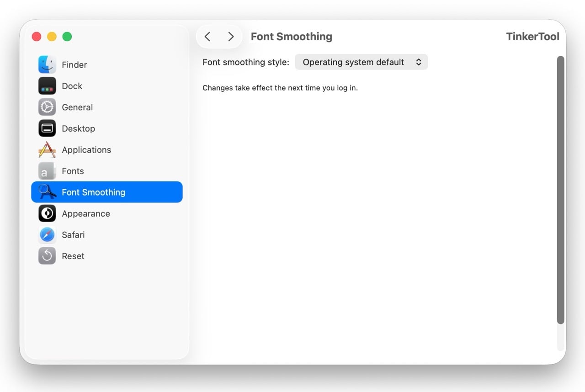Switch to the Appearance pane label
Image resolution: width=585 pixels, height=392 pixels.
[x=86, y=213]
